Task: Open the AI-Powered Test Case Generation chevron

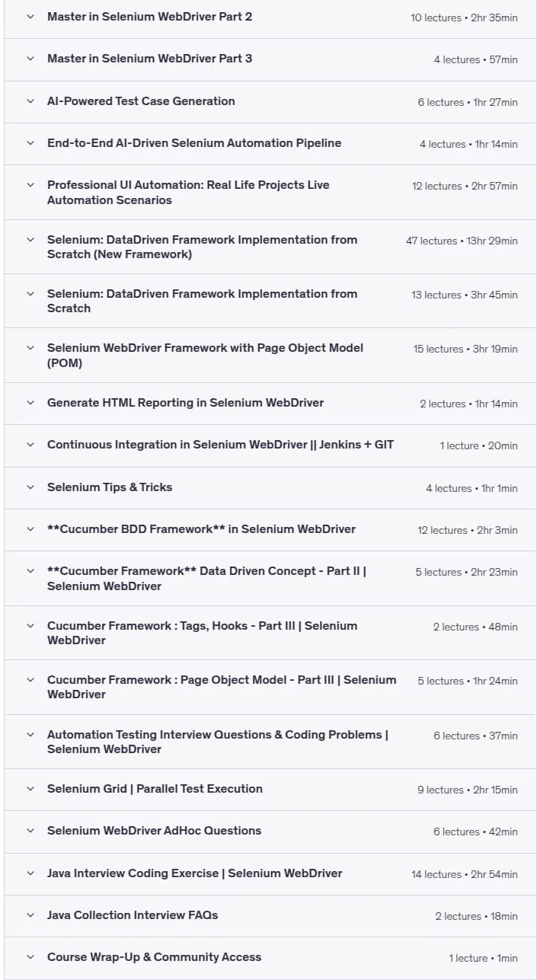Action: click(x=30, y=101)
